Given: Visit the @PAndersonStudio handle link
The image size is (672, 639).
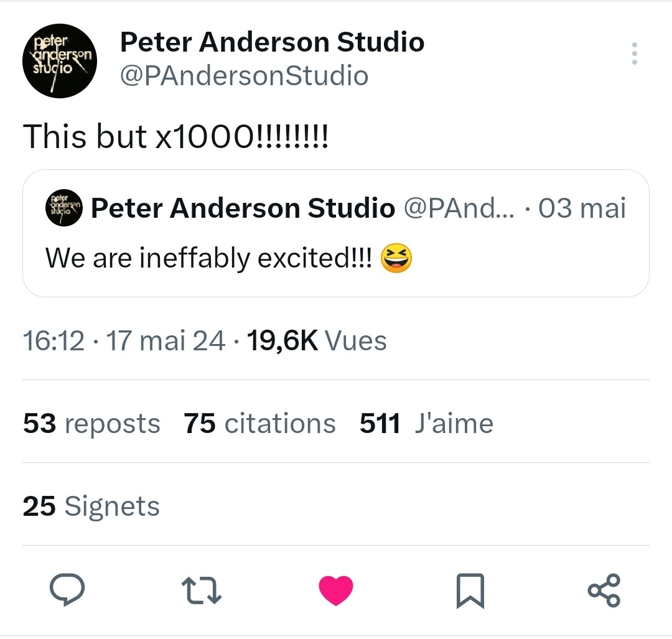Looking at the screenshot, I should point(244,76).
